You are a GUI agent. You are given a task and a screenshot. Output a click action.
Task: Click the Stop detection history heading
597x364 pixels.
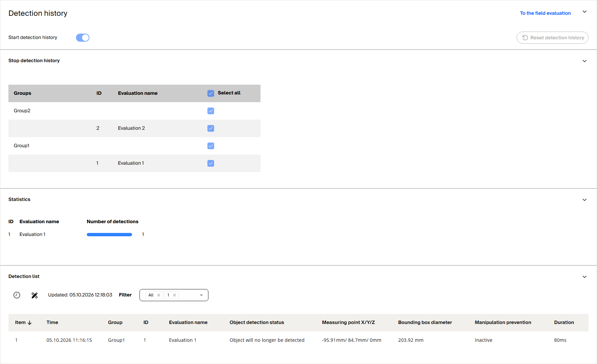pos(34,60)
